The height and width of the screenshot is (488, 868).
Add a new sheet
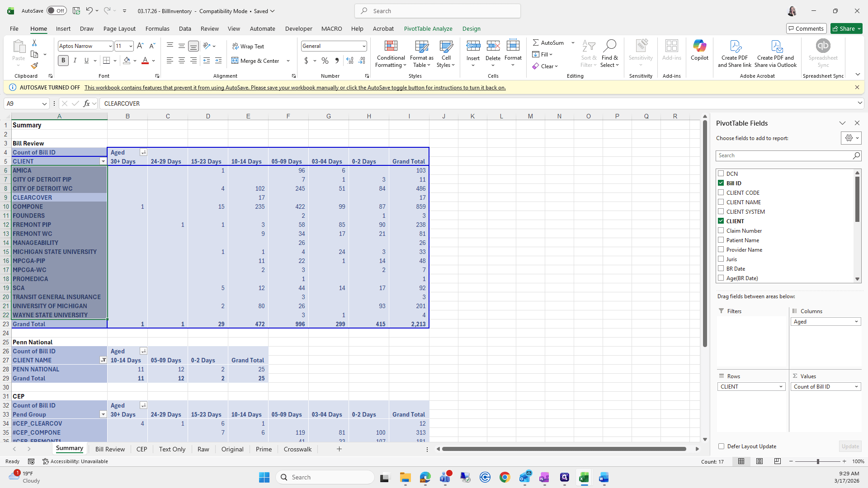[x=339, y=449]
